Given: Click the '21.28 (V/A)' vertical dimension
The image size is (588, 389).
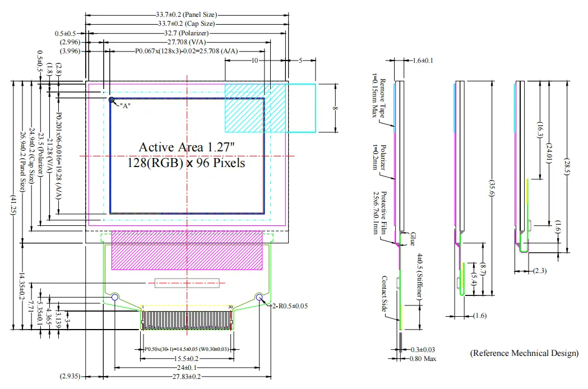Looking at the screenshot, I should pyautogui.click(x=49, y=156).
